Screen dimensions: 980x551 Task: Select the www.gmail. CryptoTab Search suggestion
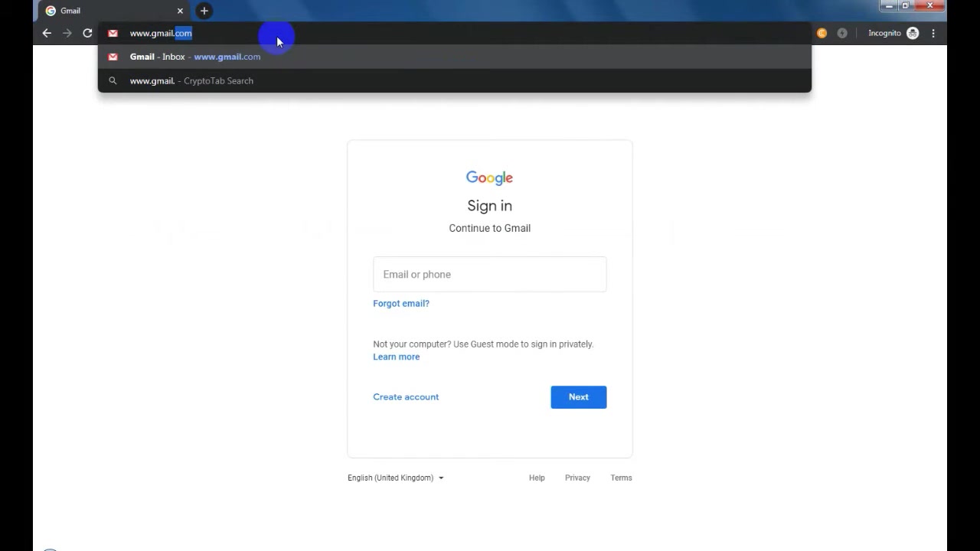pos(455,80)
